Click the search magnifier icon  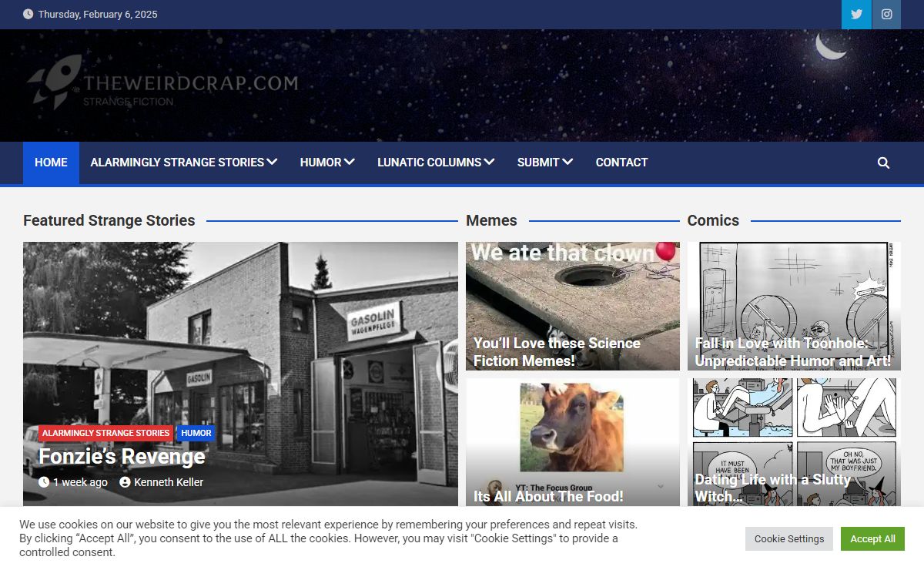[883, 163]
